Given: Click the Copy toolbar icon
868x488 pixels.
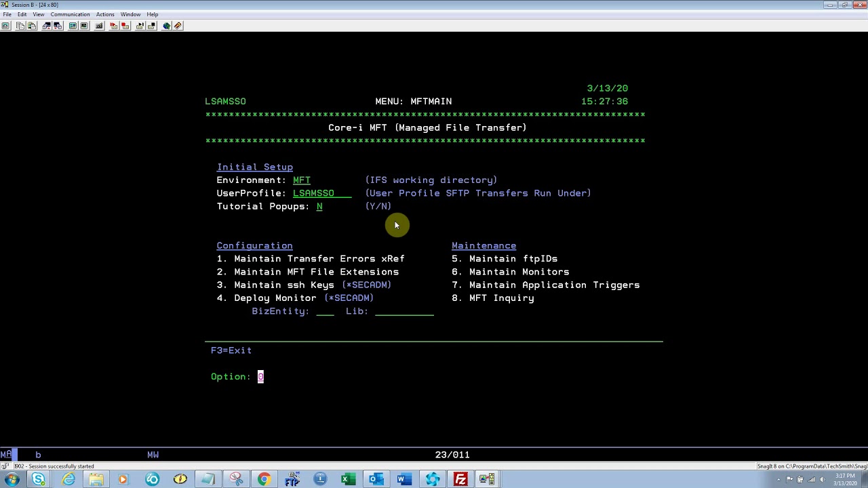Looking at the screenshot, I should (x=20, y=26).
